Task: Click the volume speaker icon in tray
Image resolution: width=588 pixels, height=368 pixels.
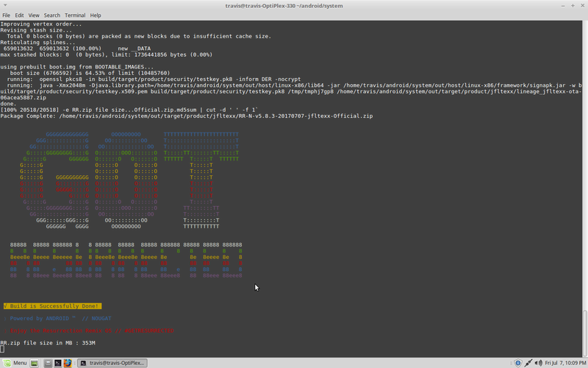Action: point(539,363)
